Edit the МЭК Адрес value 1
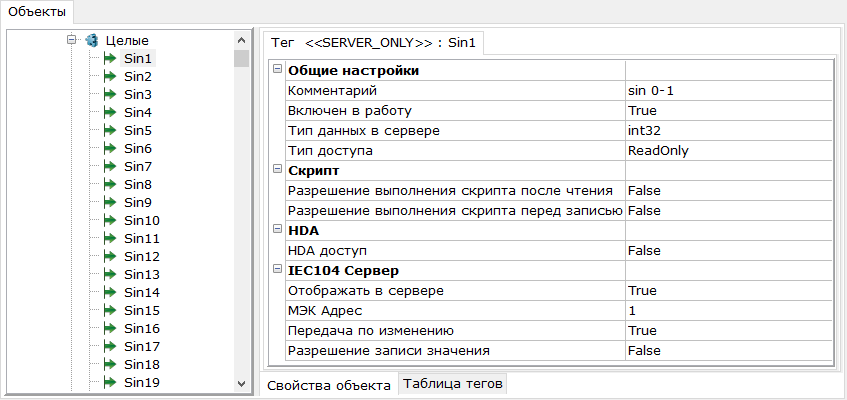Screen dimensions: 847x400 click(728, 310)
